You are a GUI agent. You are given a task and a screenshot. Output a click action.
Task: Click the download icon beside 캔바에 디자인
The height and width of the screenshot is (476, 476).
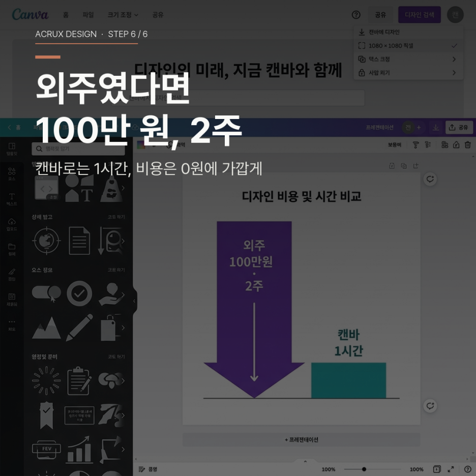[362, 32]
